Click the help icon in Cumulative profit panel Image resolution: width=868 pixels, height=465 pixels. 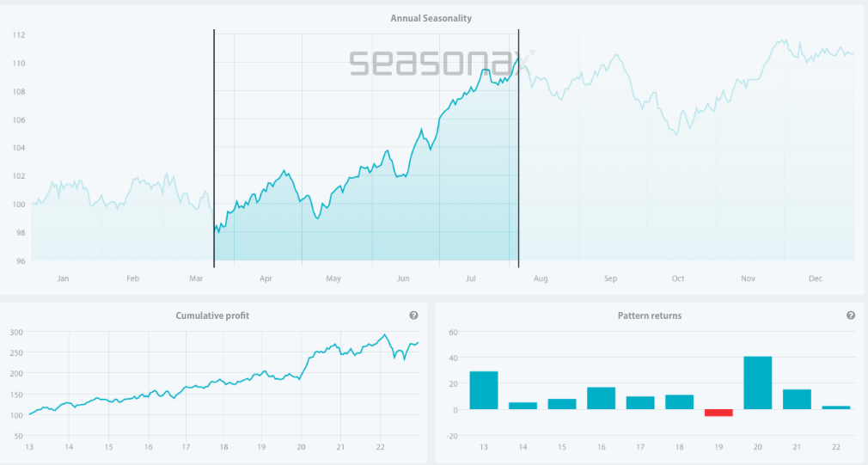[x=413, y=315]
